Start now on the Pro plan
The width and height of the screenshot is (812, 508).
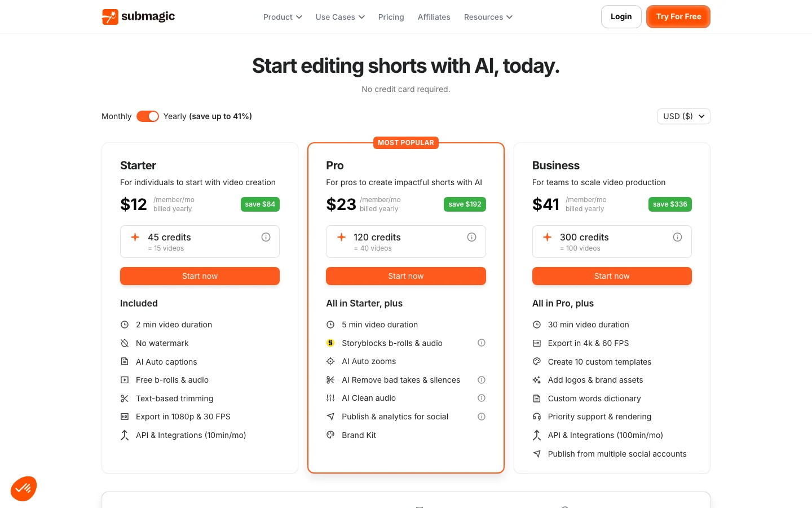406,276
